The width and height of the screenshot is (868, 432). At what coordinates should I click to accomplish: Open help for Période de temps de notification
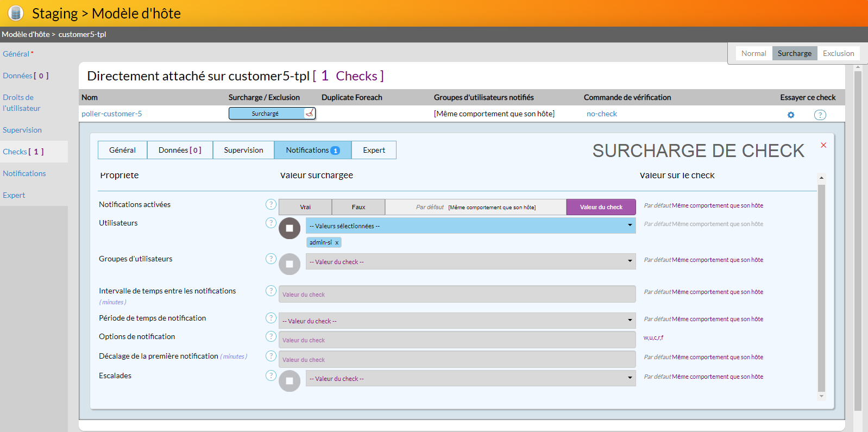click(271, 318)
